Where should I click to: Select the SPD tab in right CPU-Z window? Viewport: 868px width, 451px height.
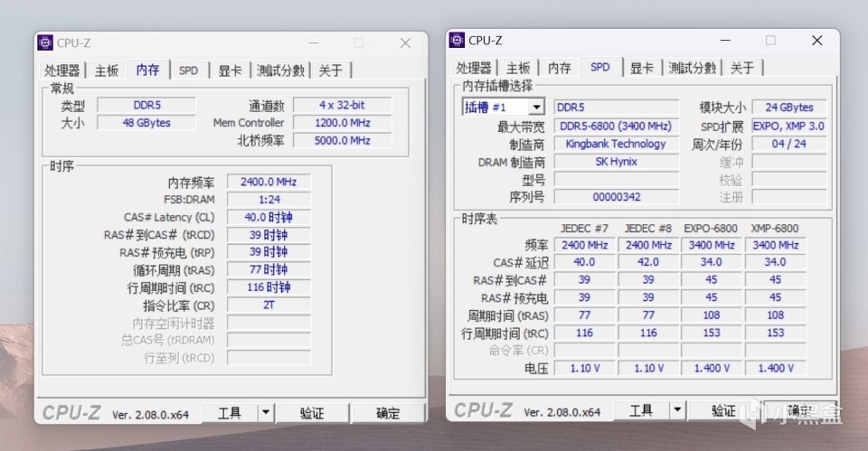[600, 67]
